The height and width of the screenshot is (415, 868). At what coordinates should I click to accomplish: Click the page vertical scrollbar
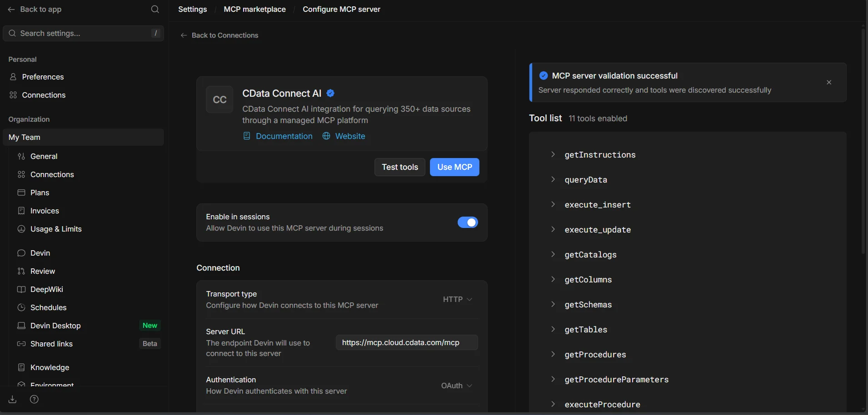click(863, 141)
